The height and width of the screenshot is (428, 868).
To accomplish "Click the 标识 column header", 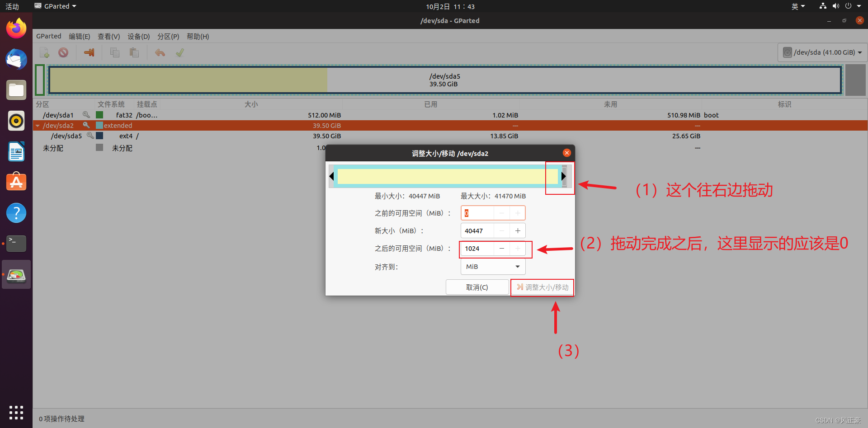I will click(784, 104).
